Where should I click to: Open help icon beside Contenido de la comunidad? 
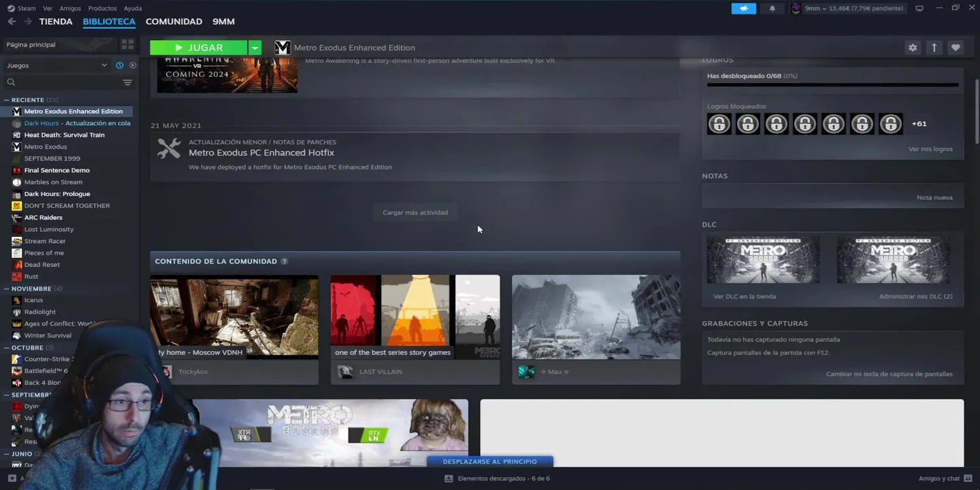pyautogui.click(x=284, y=261)
